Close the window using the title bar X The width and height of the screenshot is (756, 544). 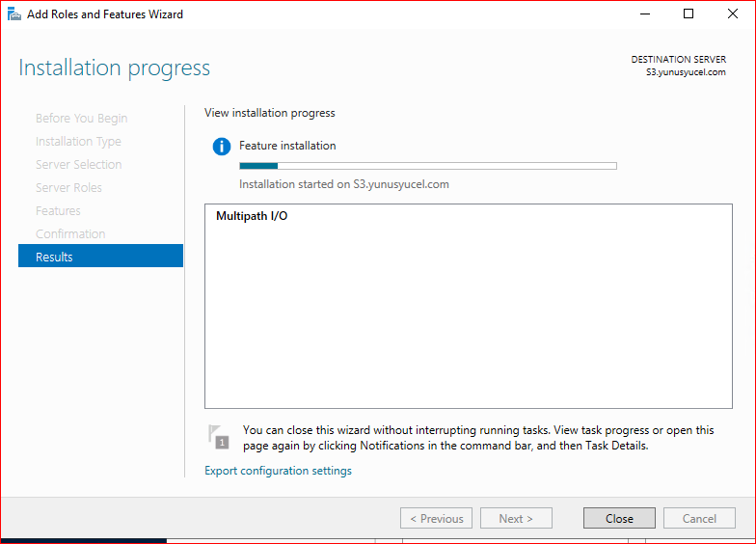point(732,14)
